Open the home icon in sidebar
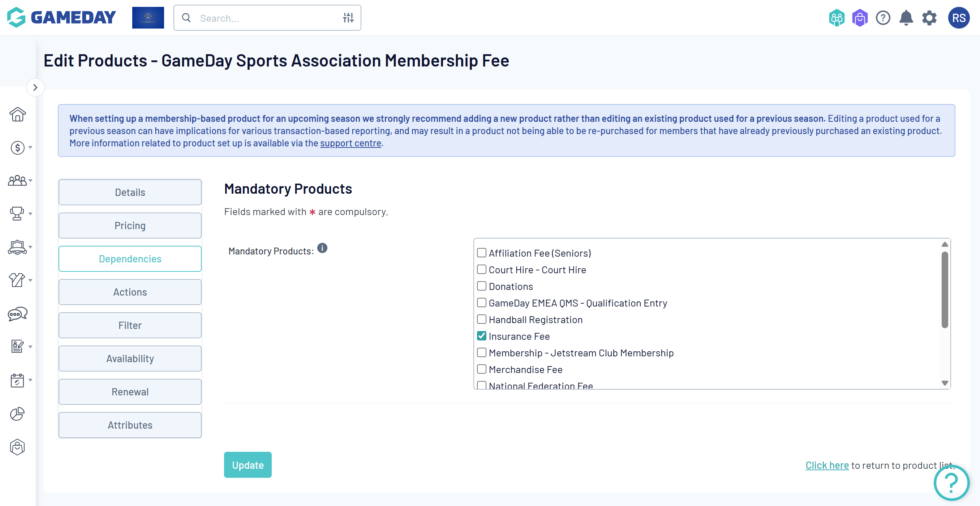The width and height of the screenshot is (980, 506). click(17, 114)
